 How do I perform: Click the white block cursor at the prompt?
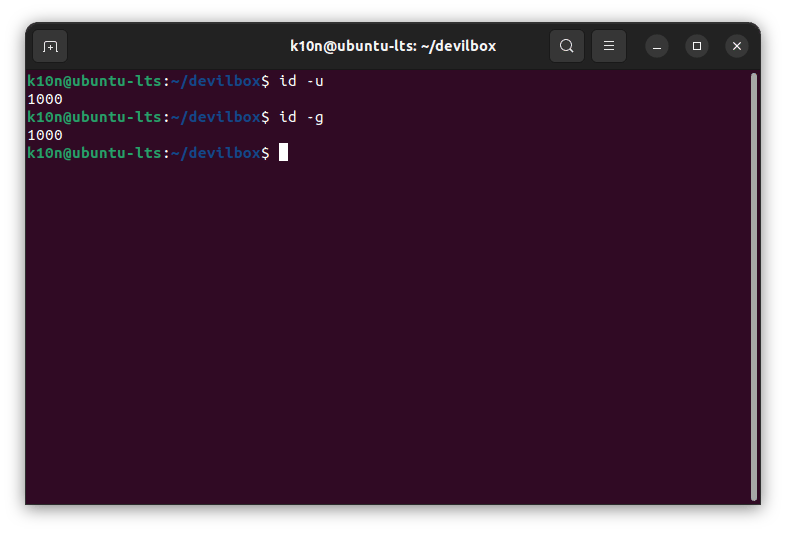(x=284, y=153)
